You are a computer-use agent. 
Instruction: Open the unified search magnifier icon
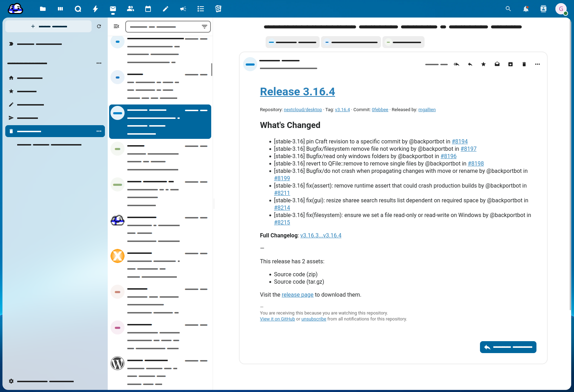click(508, 9)
